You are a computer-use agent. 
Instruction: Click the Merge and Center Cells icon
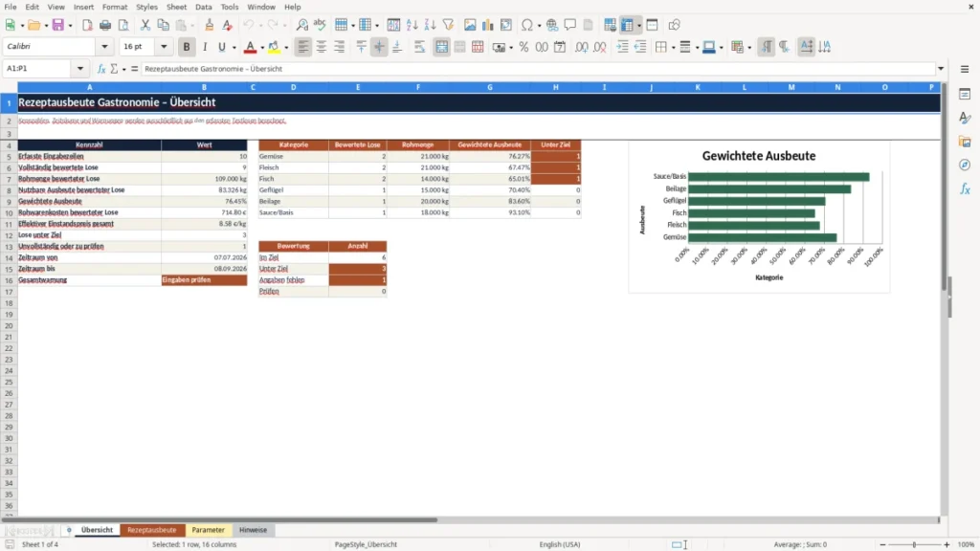click(442, 47)
